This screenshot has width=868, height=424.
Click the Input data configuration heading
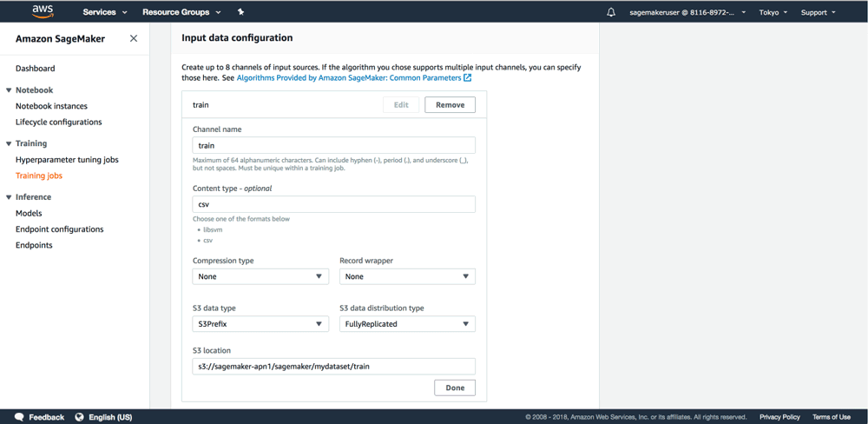[x=237, y=37]
